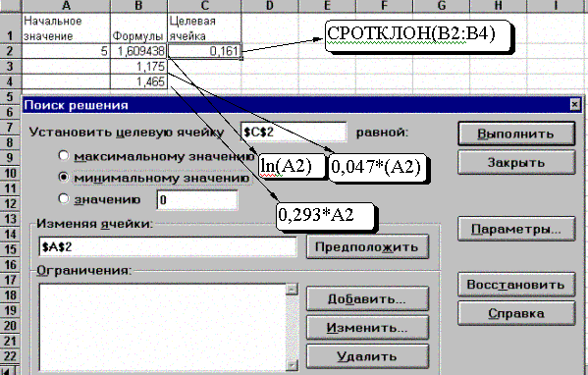The width and height of the screenshot is (588, 375).
Task: Select column C header
Action: pyautogui.click(x=204, y=6)
